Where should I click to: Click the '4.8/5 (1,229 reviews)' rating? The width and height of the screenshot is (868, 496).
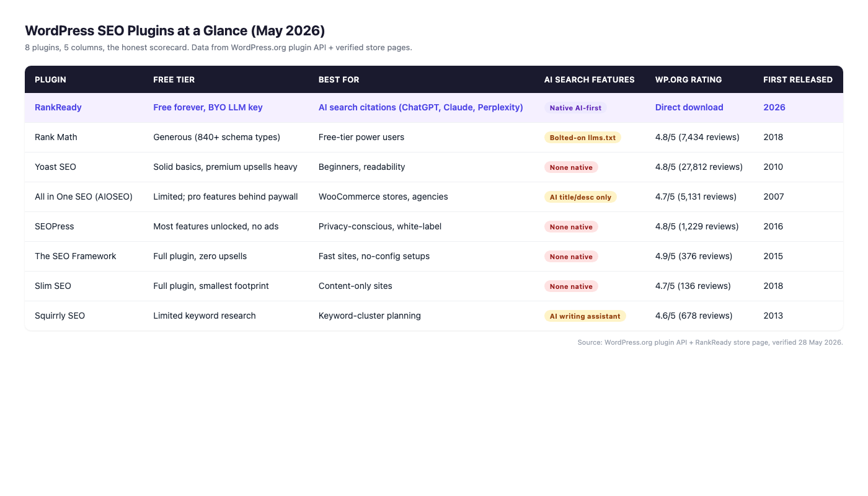pyautogui.click(x=697, y=226)
